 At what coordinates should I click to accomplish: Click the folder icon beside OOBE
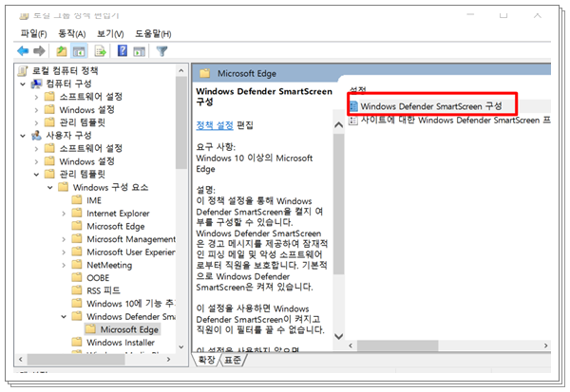(x=77, y=277)
